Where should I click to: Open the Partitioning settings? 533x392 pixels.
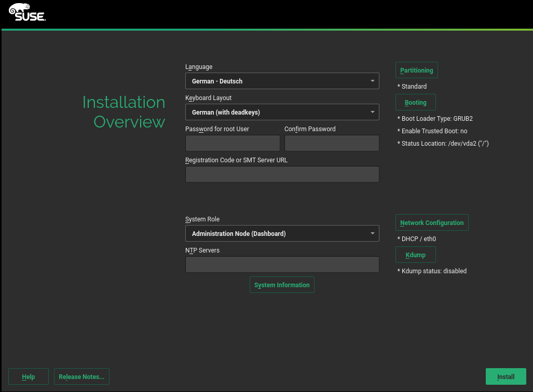(x=416, y=71)
